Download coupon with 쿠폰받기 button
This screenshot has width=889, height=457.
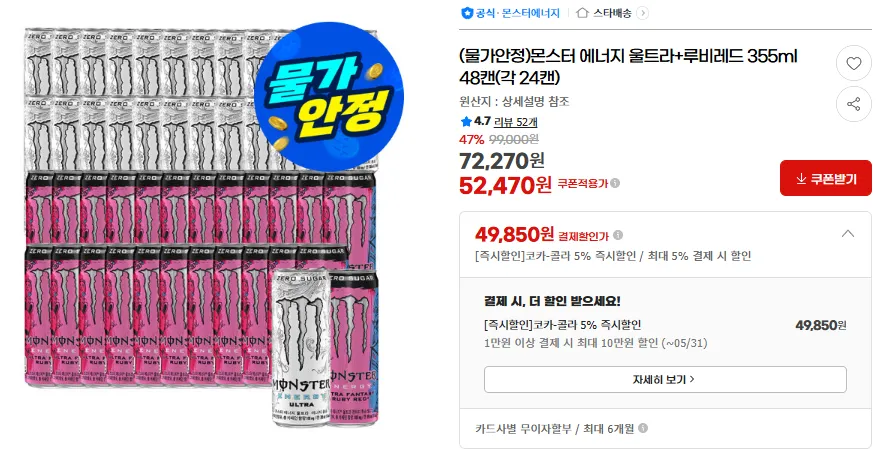click(825, 179)
